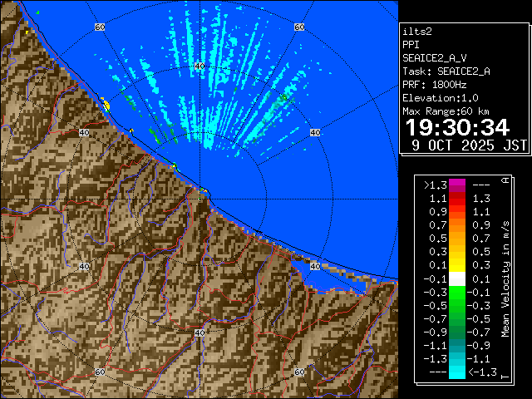Click the ilts2 site name
This screenshot has width=532, height=399.
pos(418,32)
